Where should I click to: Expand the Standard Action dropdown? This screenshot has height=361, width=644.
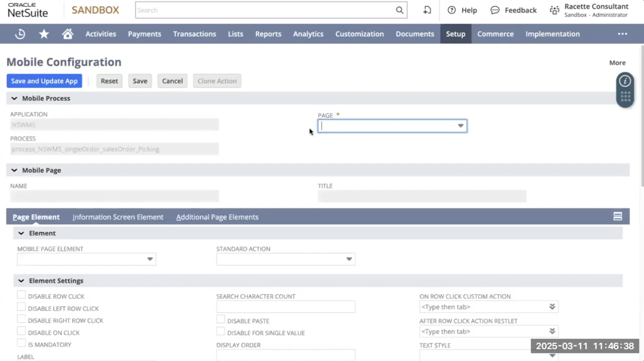(349, 259)
